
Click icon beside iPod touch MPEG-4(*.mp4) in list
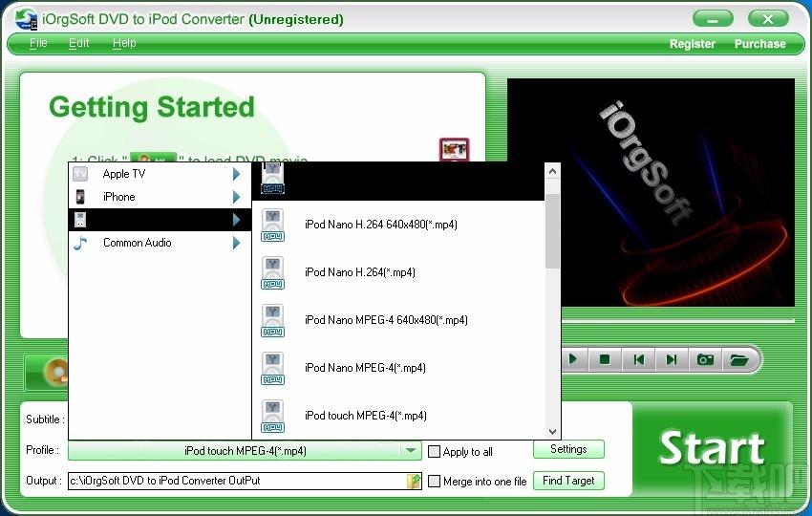[272, 416]
